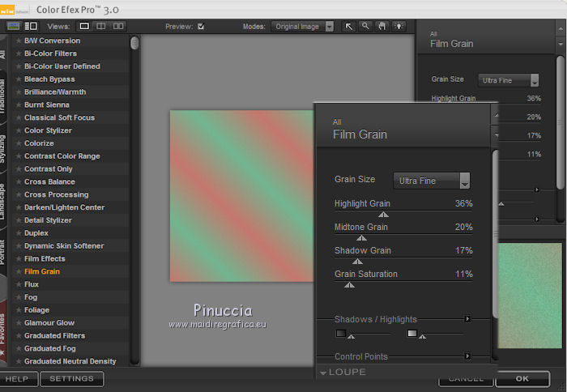Select the Contrast Color Range filter
Image resolution: width=567 pixels, height=392 pixels.
[x=62, y=156]
